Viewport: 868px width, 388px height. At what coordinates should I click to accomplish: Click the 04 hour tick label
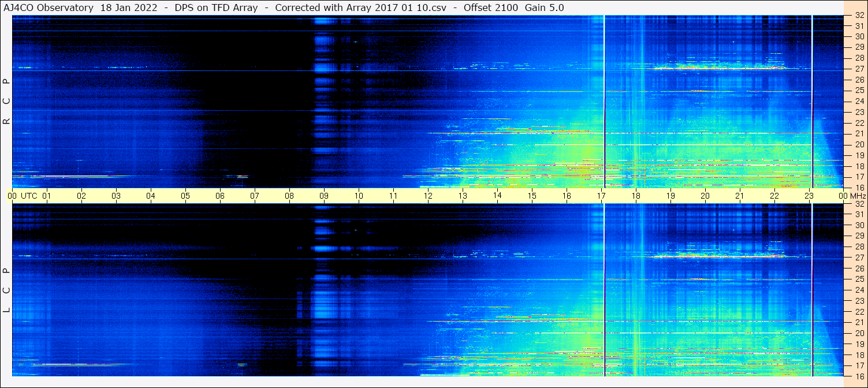(151, 196)
